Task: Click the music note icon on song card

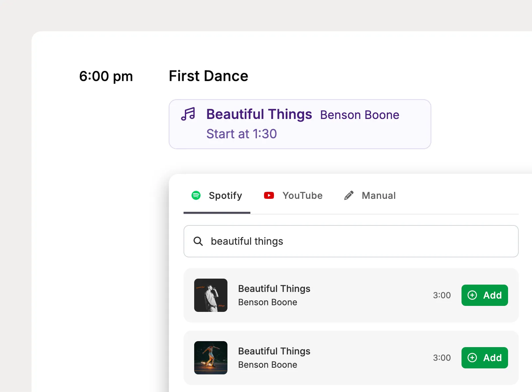Action: [188, 114]
